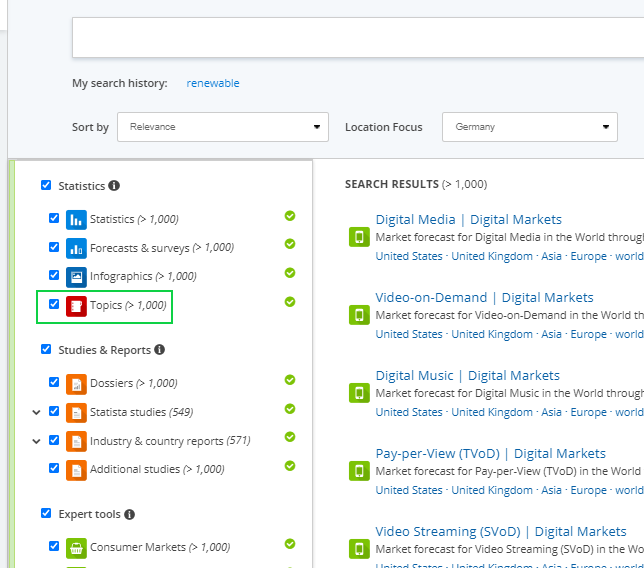Click the Topics (> 1,000) filter label
Viewport: 644px width, 568px height.
coord(128,306)
